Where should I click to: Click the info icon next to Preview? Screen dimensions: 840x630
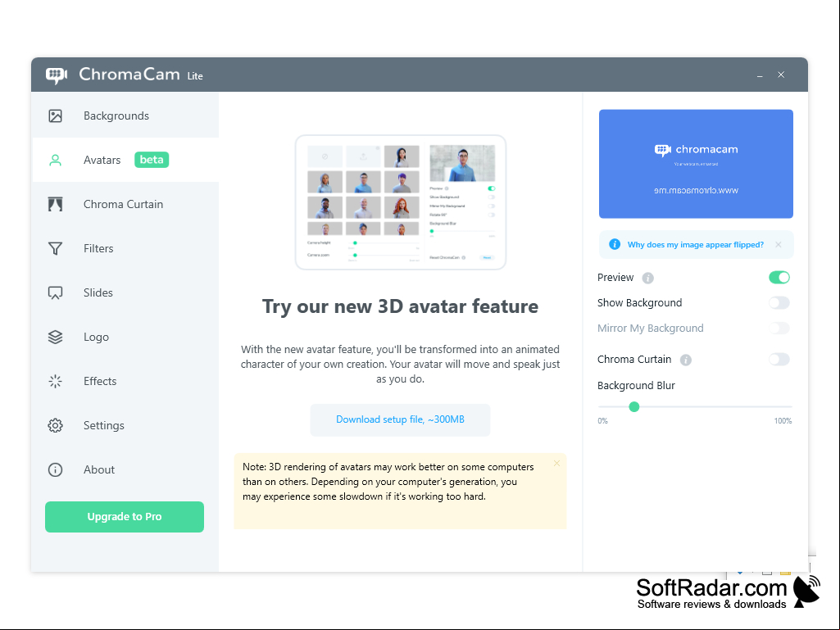point(647,278)
